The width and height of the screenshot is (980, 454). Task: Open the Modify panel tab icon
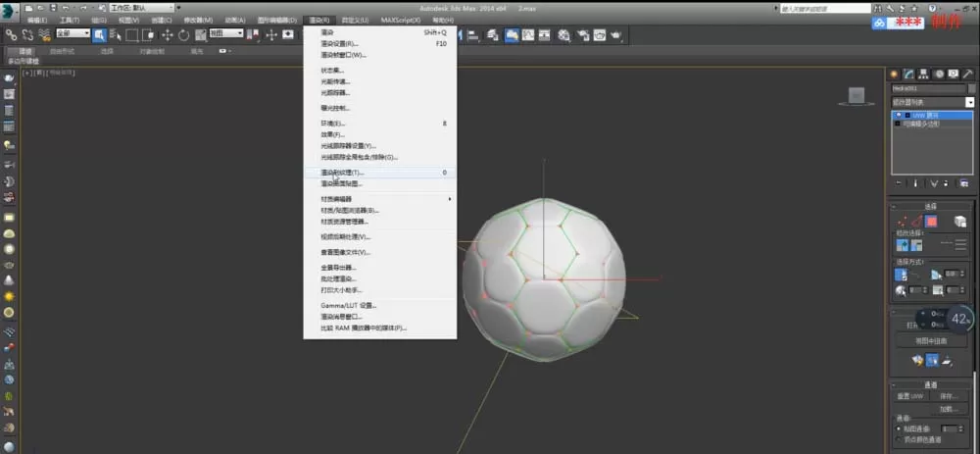(x=909, y=75)
